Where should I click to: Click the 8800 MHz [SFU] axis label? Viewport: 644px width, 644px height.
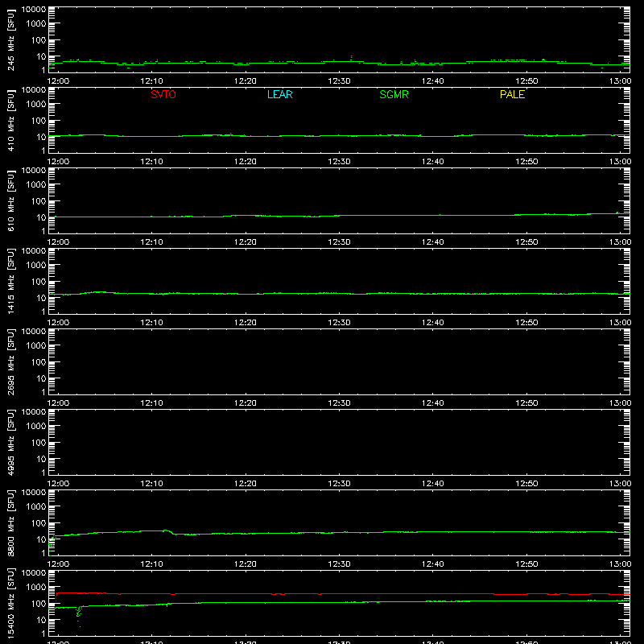click(11, 522)
